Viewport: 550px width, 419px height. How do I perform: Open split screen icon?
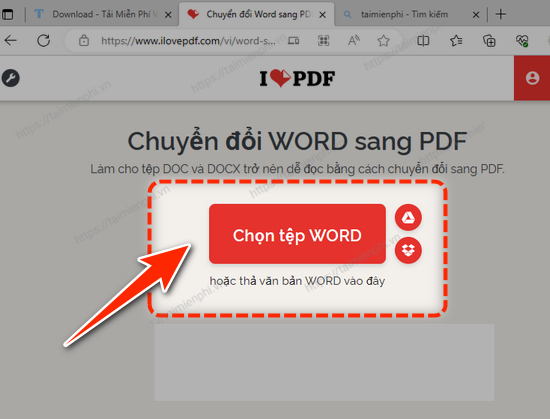click(x=423, y=41)
